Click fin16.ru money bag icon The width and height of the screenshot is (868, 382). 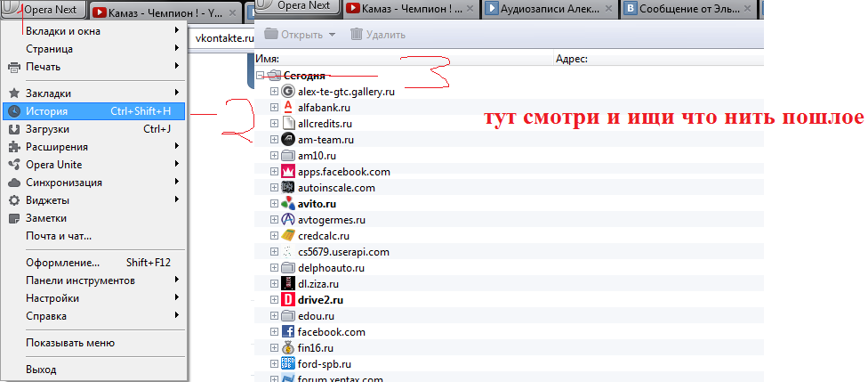point(288,348)
